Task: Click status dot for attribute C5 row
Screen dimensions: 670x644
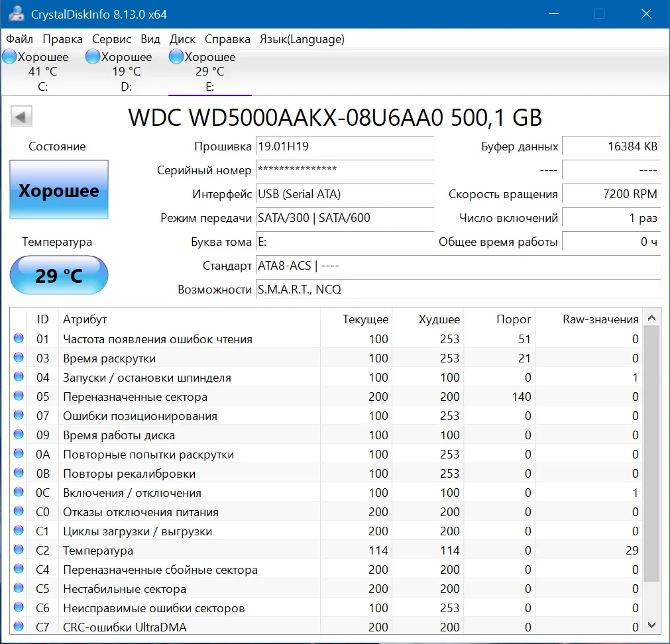Action: (19, 588)
